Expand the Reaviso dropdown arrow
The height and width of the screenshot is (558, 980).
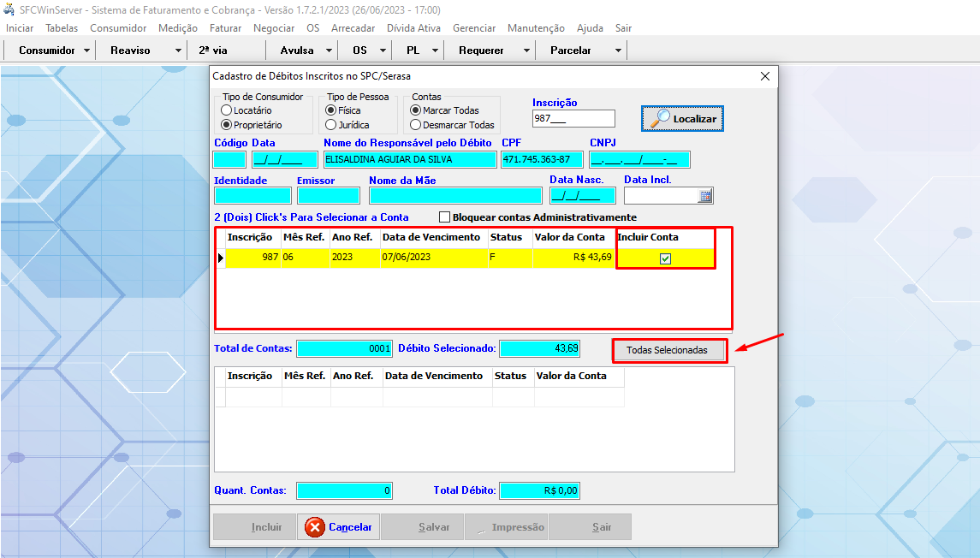click(x=178, y=50)
